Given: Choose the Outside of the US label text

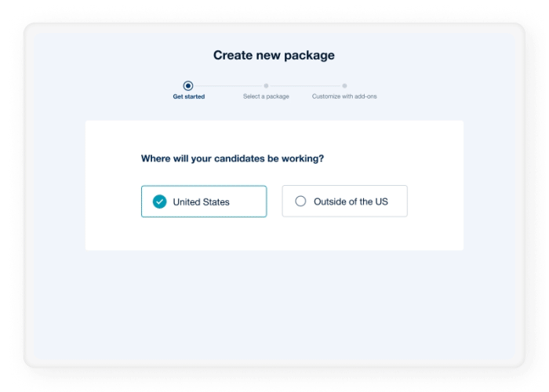Looking at the screenshot, I should tap(351, 201).
